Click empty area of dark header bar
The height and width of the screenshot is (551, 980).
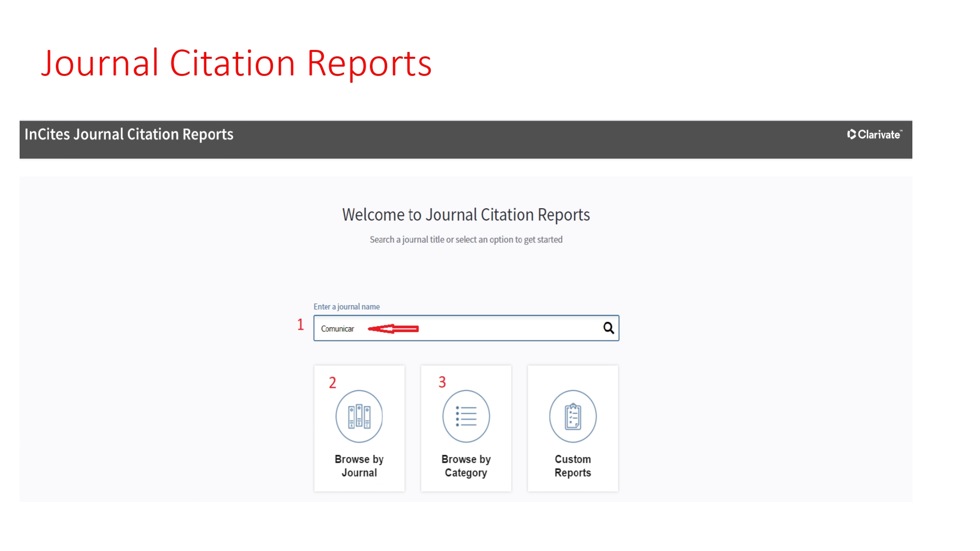539,140
